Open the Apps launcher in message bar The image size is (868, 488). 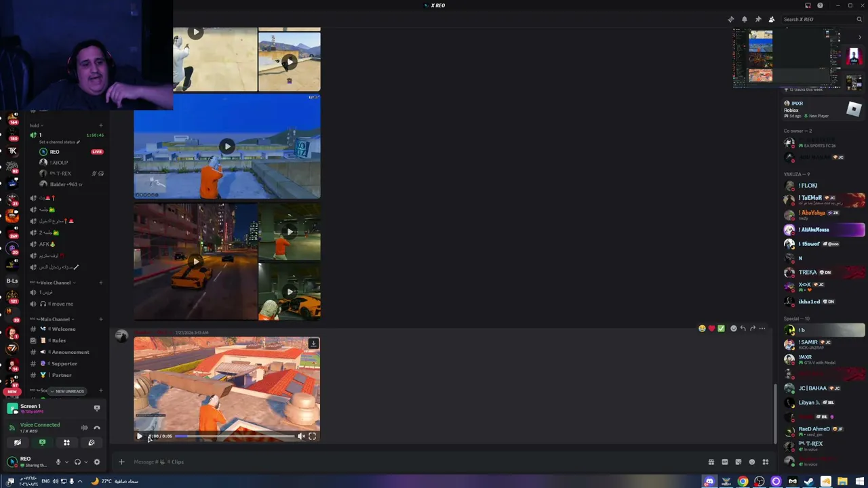[765, 462]
